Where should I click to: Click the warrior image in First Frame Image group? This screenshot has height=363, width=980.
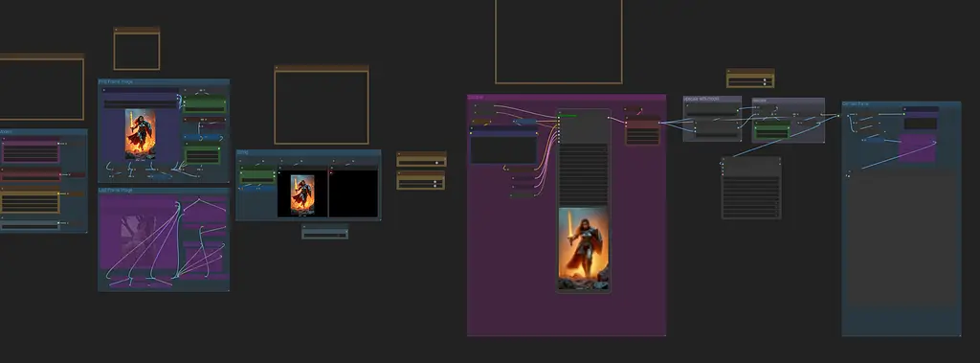pyautogui.click(x=140, y=134)
